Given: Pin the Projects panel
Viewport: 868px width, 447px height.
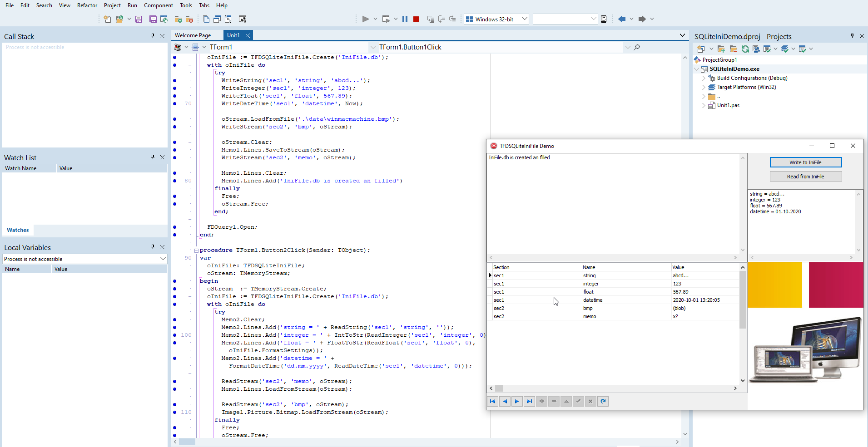Looking at the screenshot, I should tap(852, 36).
